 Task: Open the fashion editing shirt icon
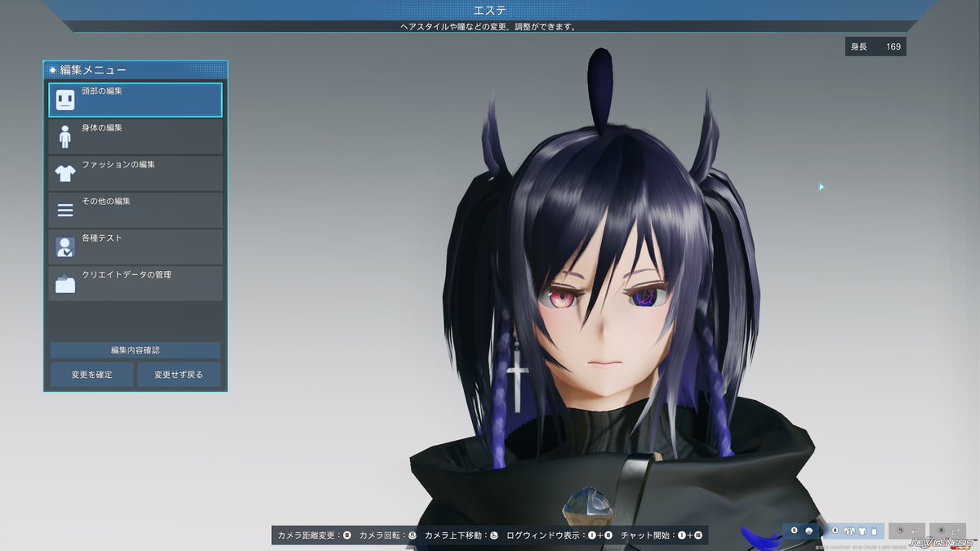pos(65,173)
